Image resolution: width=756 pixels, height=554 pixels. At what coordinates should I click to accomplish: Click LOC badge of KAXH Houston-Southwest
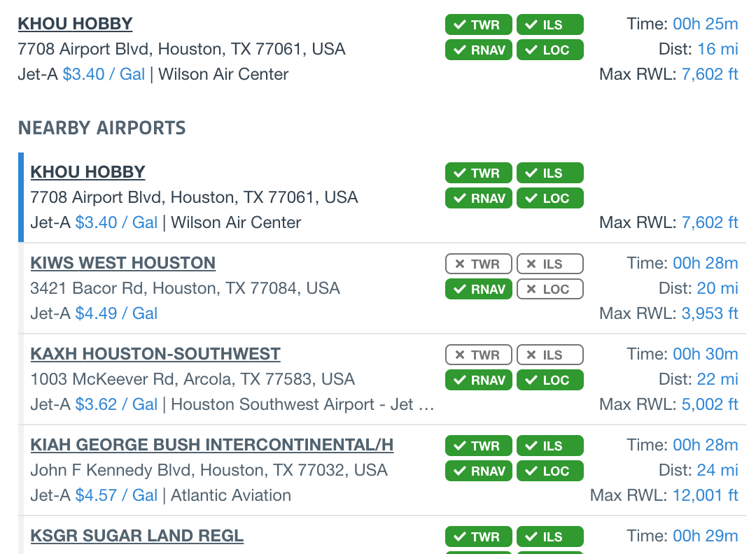pos(550,380)
